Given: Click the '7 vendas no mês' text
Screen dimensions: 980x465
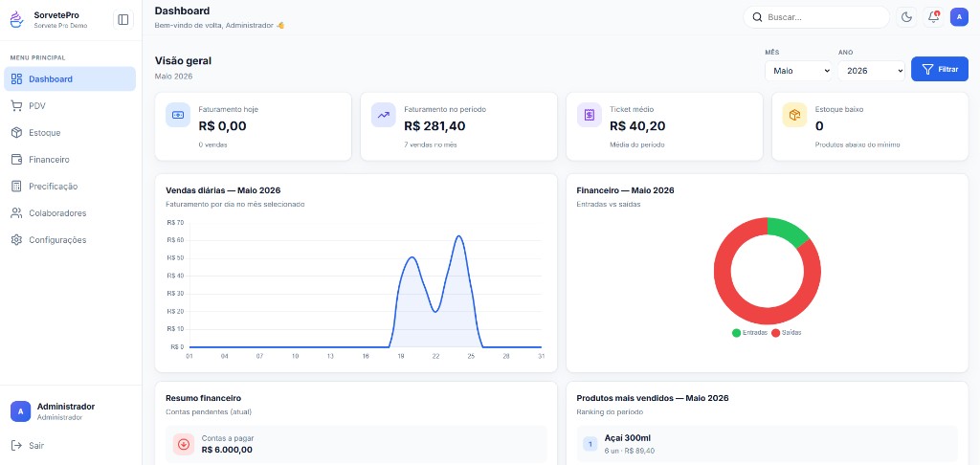Looking at the screenshot, I should (429, 145).
